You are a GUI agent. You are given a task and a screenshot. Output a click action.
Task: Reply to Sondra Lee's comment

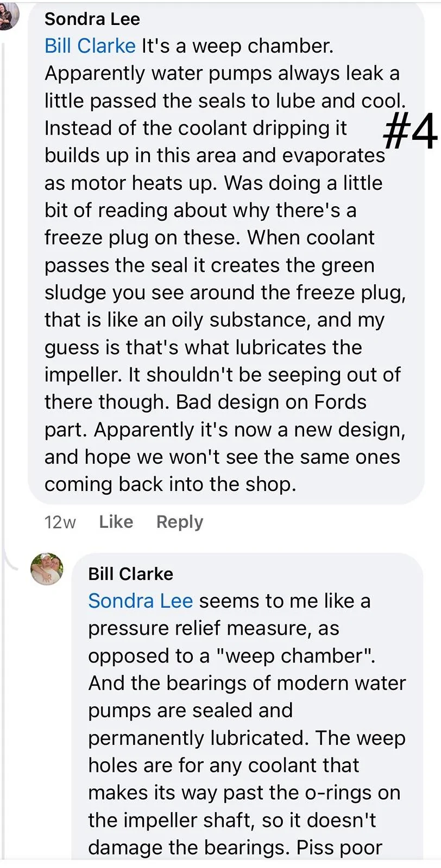point(180,522)
